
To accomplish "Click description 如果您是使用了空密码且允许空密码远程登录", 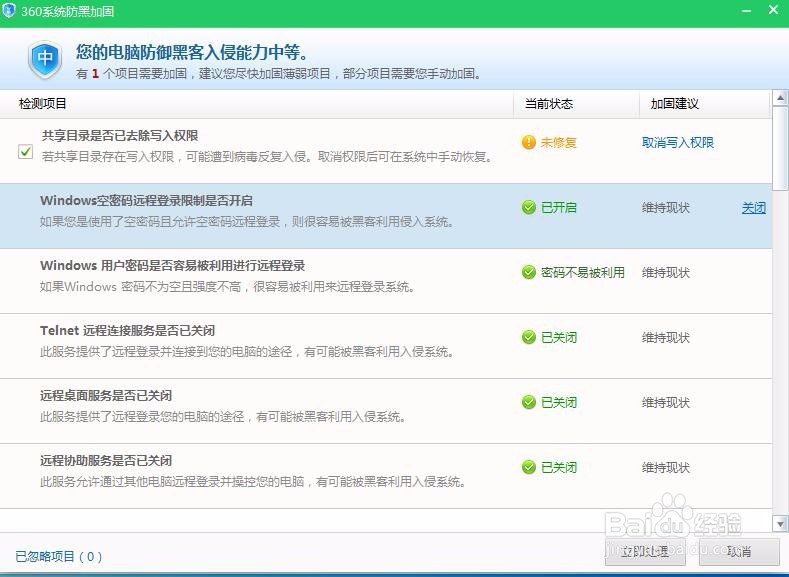I will tap(247, 221).
